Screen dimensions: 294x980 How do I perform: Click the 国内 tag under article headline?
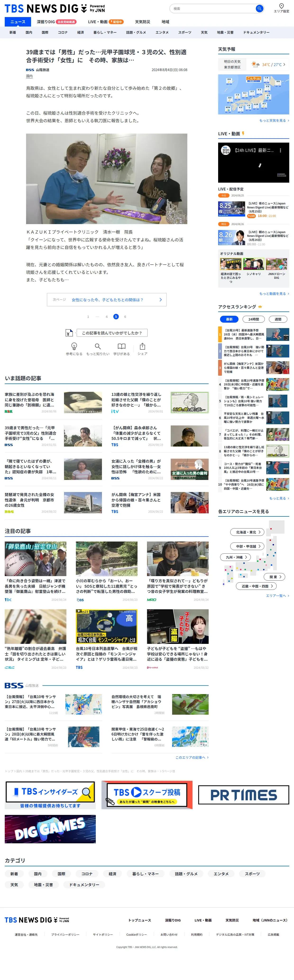(29, 77)
